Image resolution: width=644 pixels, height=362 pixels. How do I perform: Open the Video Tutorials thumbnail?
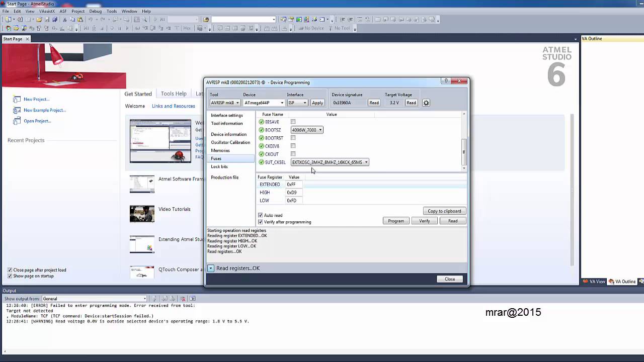coord(142,214)
